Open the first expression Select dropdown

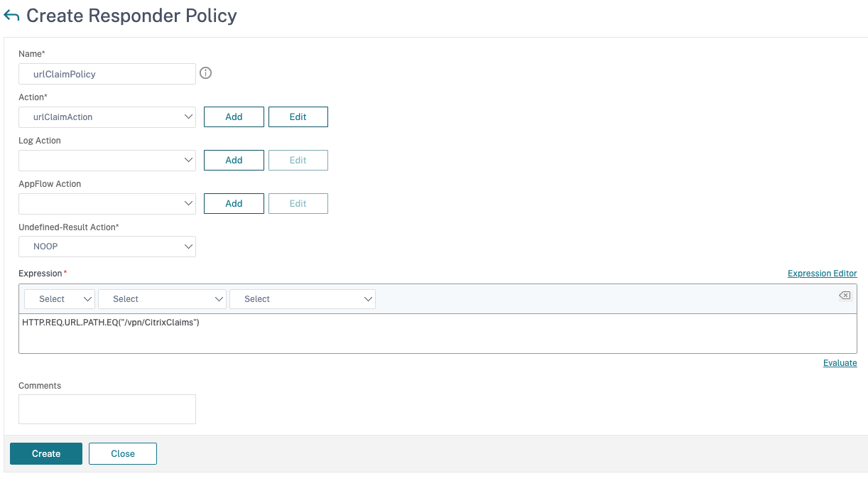pos(60,299)
